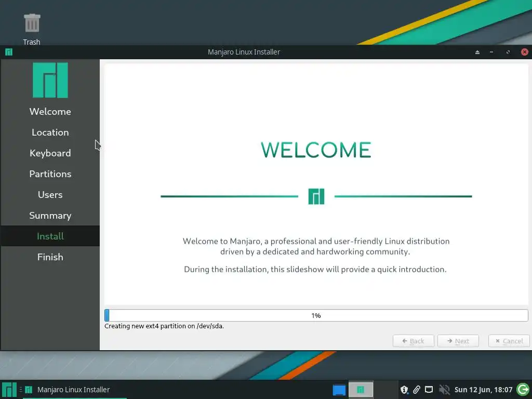Image resolution: width=532 pixels, height=399 pixels.
Task: Click the taskbar handle next to the installer entry
Action: tap(21, 390)
